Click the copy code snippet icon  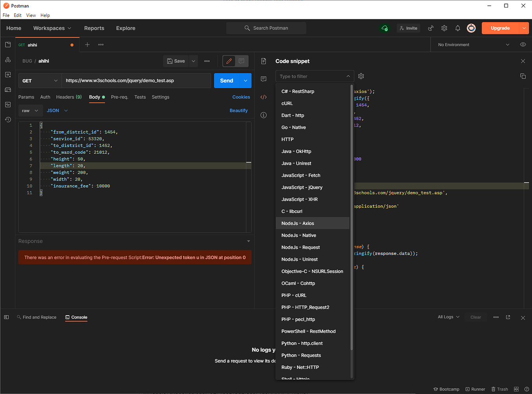pyautogui.click(x=523, y=76)
